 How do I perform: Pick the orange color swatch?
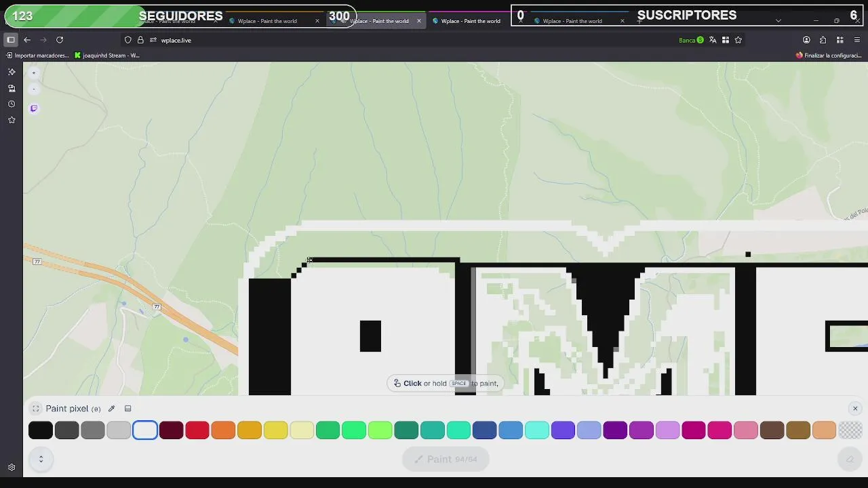coord(223,430)
